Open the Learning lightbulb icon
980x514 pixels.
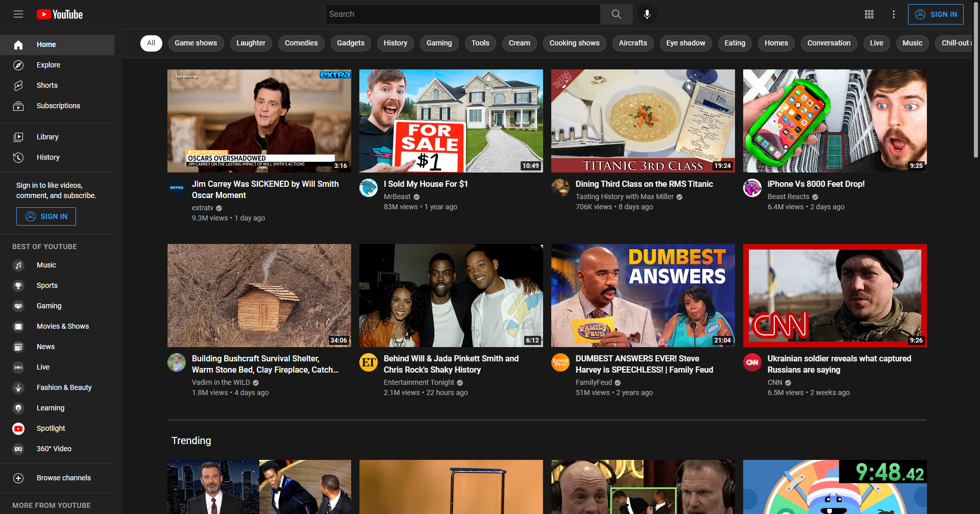point(18,408)
